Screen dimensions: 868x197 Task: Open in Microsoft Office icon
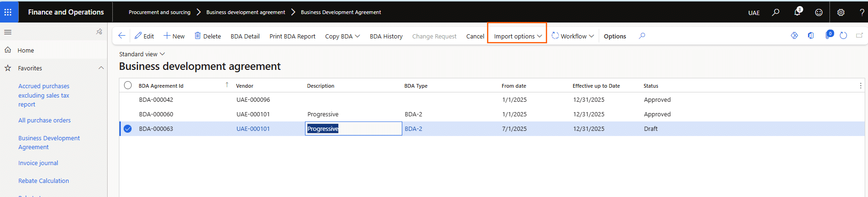point(811,36)
